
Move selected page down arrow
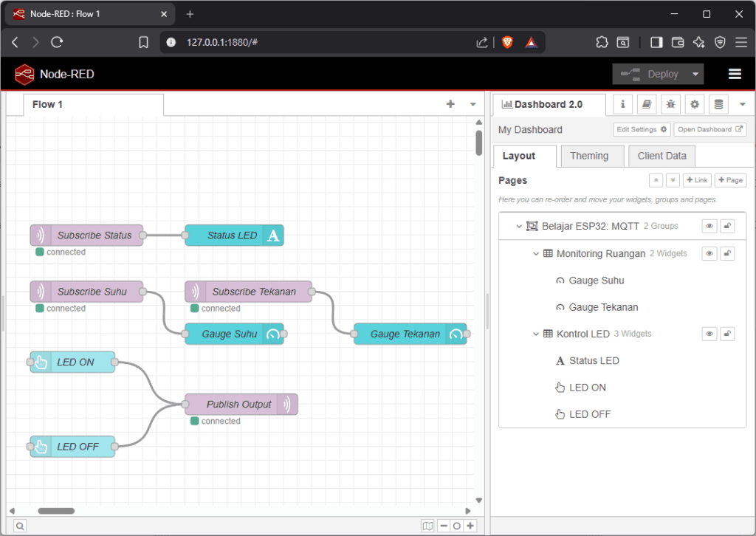(673, 180)
